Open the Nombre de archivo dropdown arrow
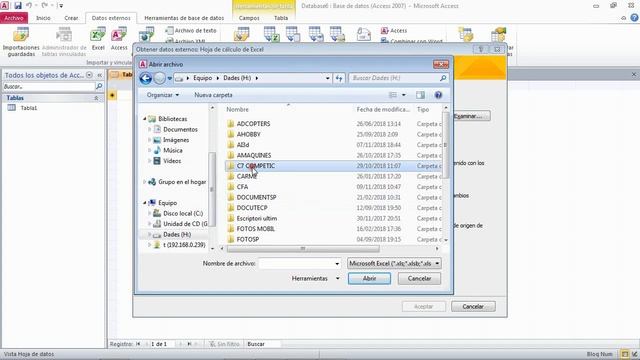 (337, 264)
